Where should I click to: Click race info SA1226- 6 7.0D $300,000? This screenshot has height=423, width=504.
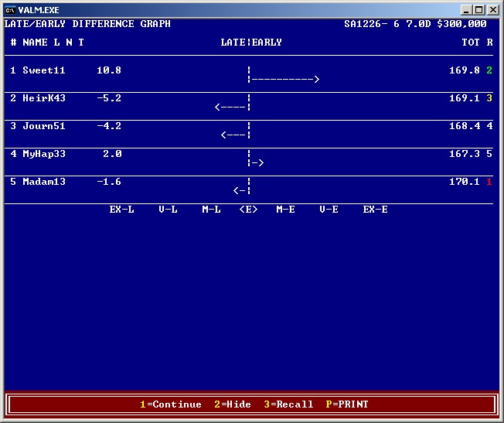coord(415,24)
